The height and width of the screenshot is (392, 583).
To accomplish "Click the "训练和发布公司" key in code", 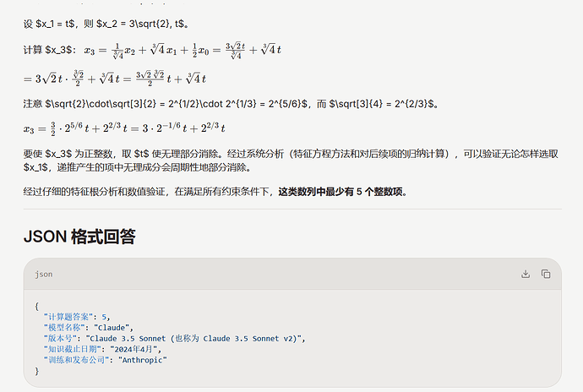I will pos(77,360).
